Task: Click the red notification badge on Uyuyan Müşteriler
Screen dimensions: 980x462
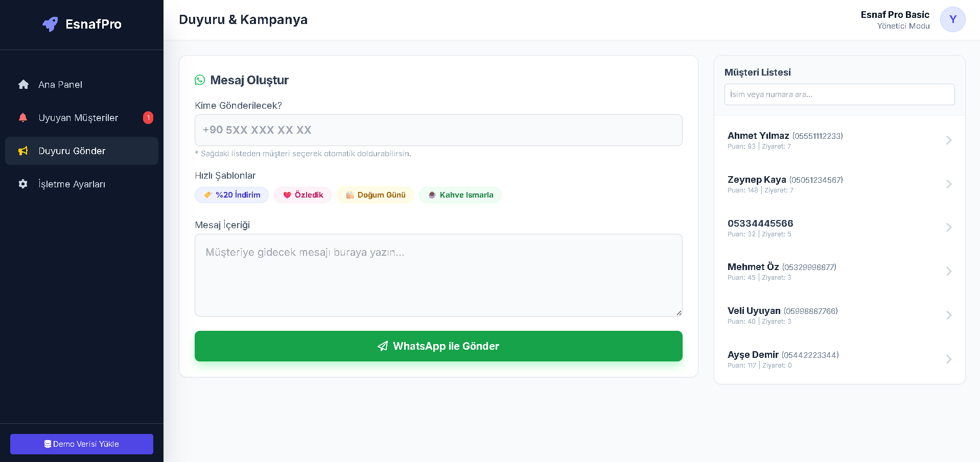Action: (148, 118)
